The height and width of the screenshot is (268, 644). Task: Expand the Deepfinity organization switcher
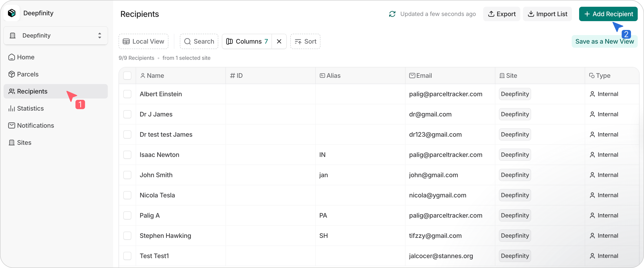(x=55, y=36)
